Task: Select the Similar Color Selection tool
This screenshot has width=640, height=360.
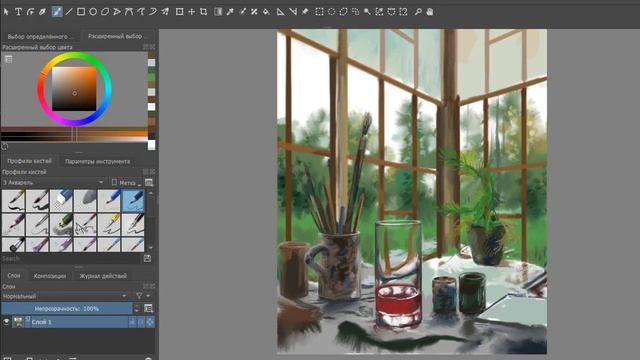Action: click(x=379, y=12)
